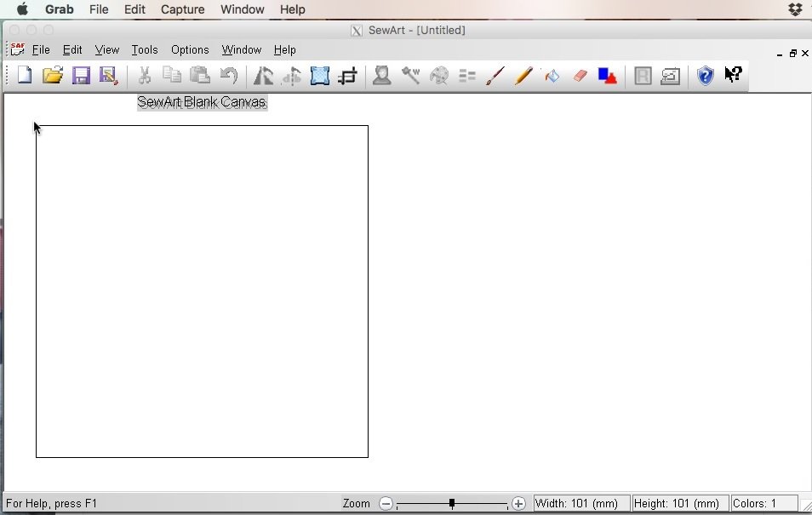Open the Tools menu
This screenshot has width=812, height=515.
pyautogui.click(x=145, y=50)
